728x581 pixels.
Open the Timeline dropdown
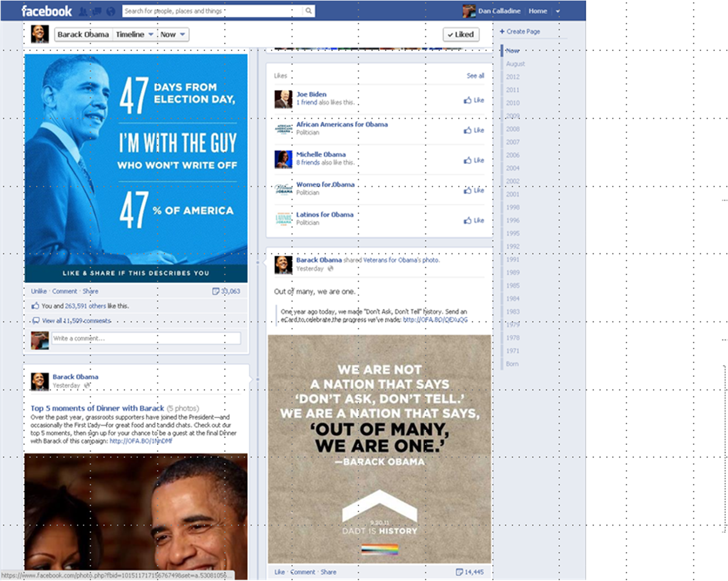click(134, 35)
